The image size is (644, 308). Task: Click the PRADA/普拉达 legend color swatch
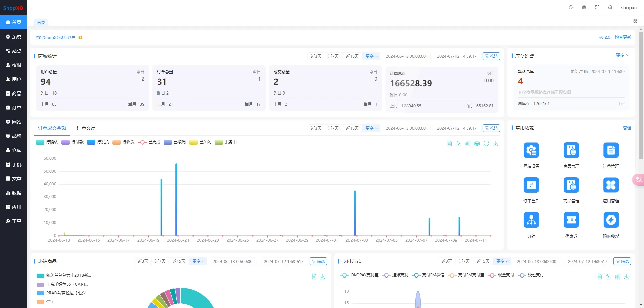40,293
